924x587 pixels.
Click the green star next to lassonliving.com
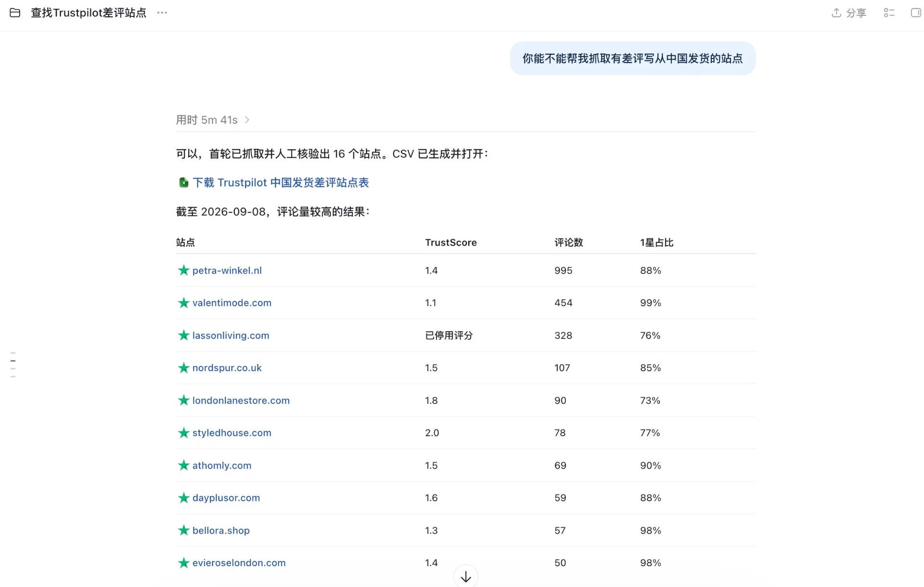coord(183,335)
